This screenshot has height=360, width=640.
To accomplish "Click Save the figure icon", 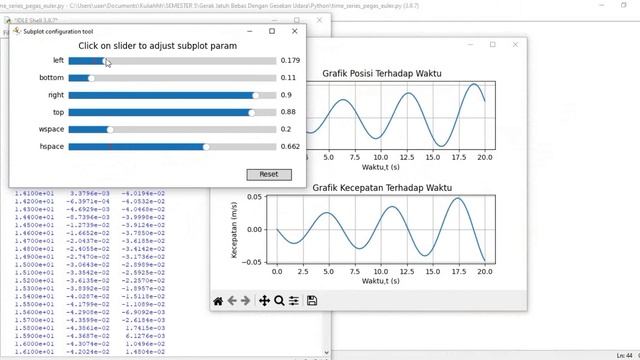I will pyautogui.click(x=312, y=301).
